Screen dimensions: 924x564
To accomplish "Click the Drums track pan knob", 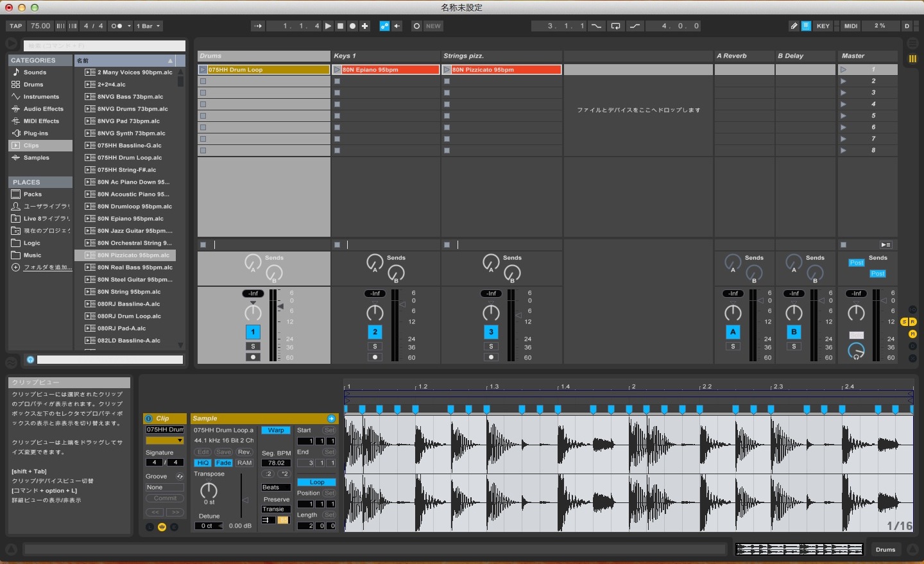I will 253,312.
